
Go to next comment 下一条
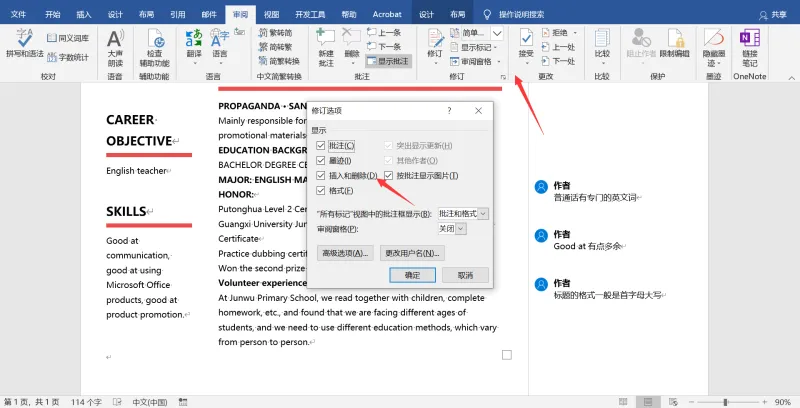pos(384,47)
